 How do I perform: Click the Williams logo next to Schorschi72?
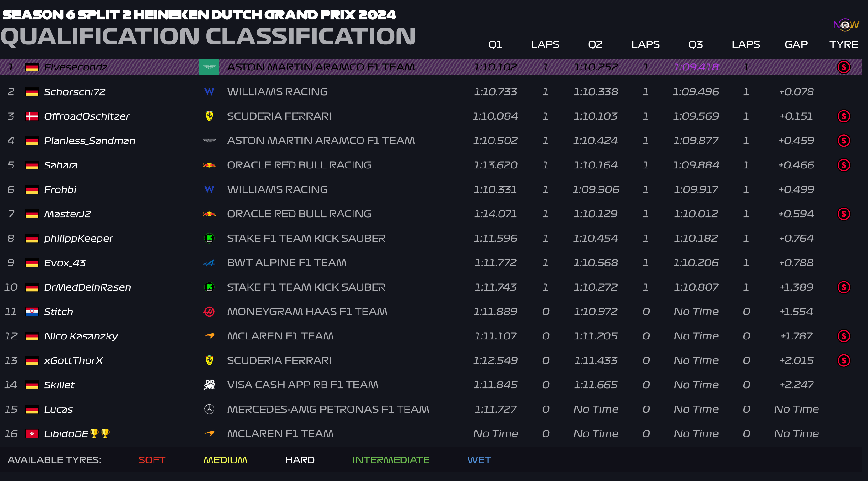pyautogui.click(x=209, y=92)
